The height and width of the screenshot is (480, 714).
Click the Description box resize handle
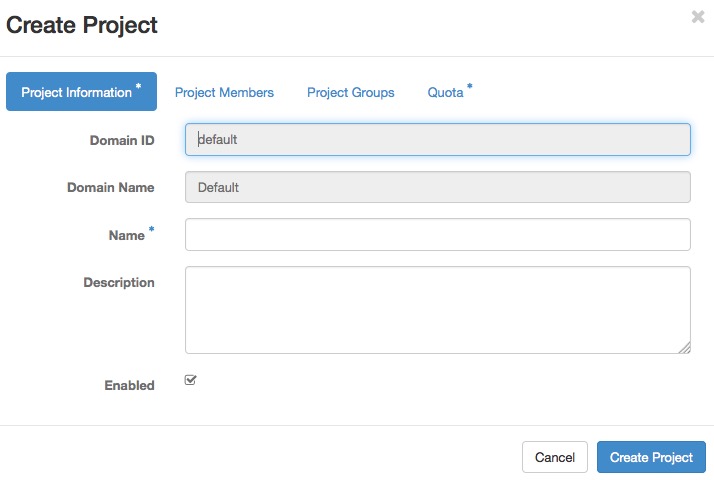point(684,347)
